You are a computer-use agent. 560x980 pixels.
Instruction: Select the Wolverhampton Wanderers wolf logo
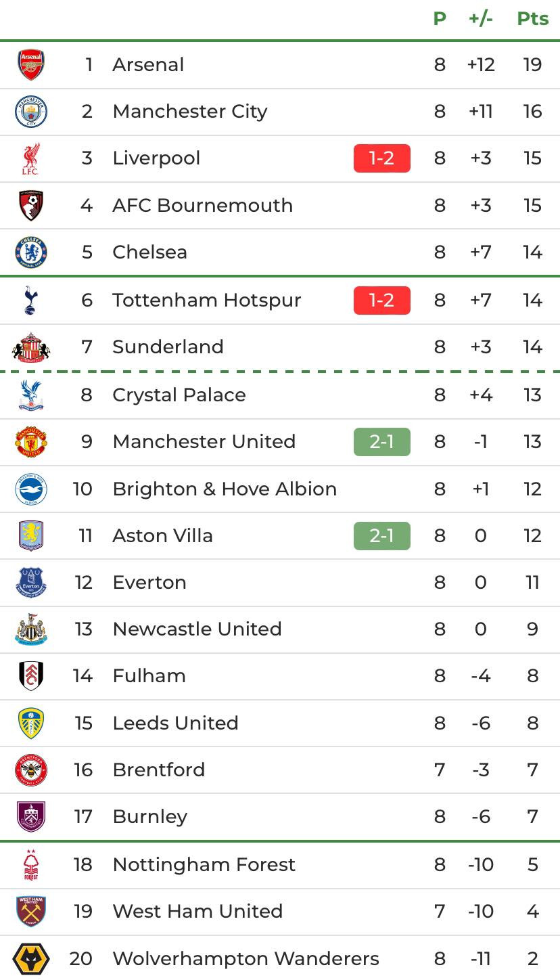point(31,958)
